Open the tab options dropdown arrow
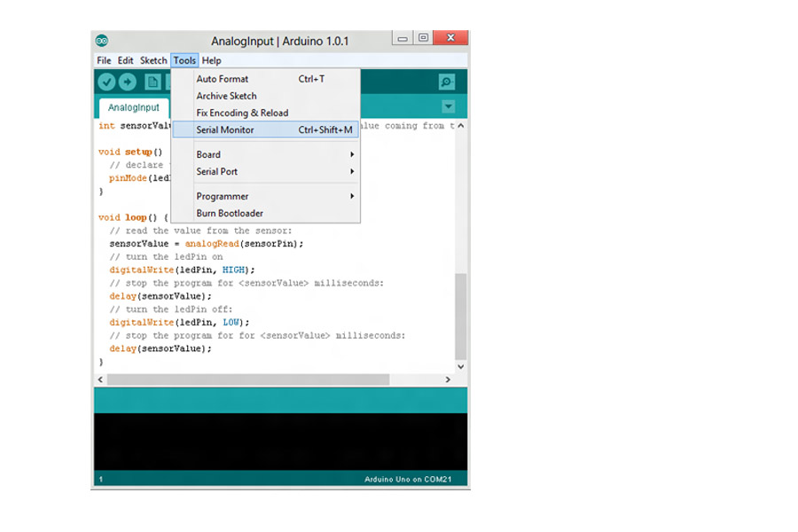This screenshot has height=532, width=798. 448,107
